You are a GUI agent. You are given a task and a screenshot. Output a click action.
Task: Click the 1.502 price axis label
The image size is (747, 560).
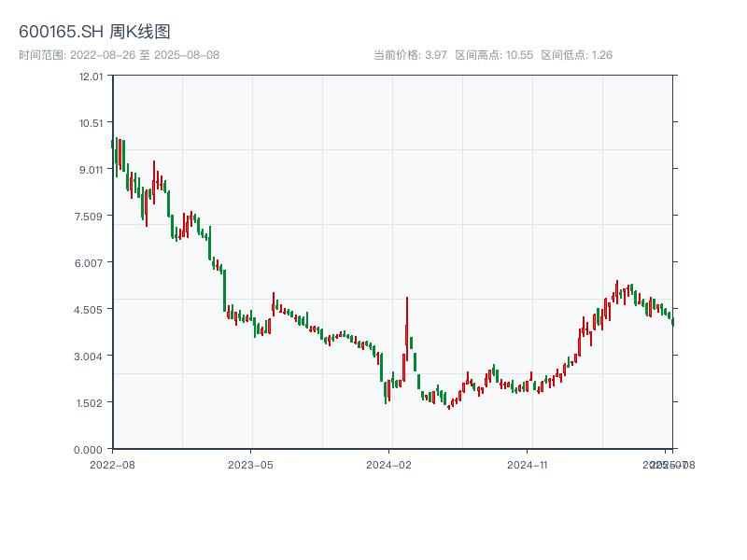click(91, 402)
